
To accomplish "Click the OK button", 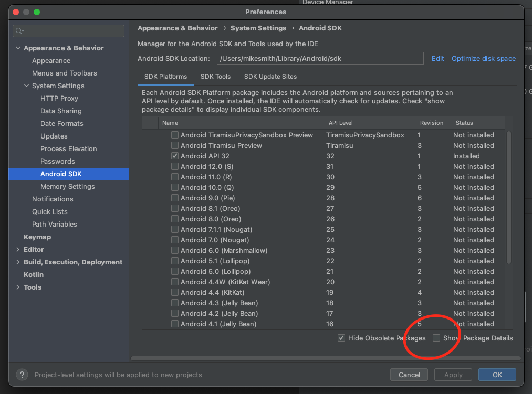I will [497, 375].
